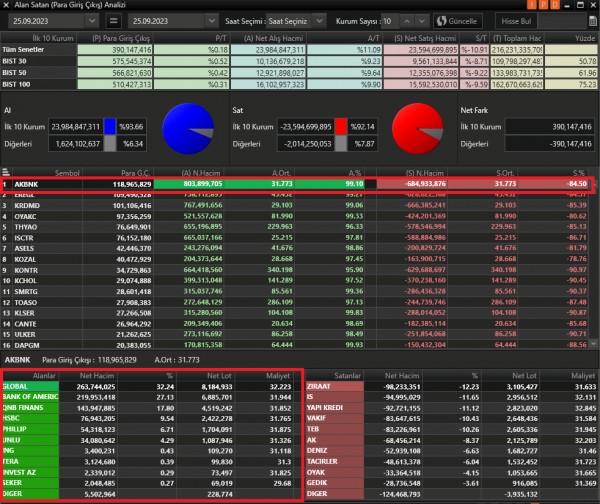Select the ASELS row

pyautogui.click(x=297, y=248)
